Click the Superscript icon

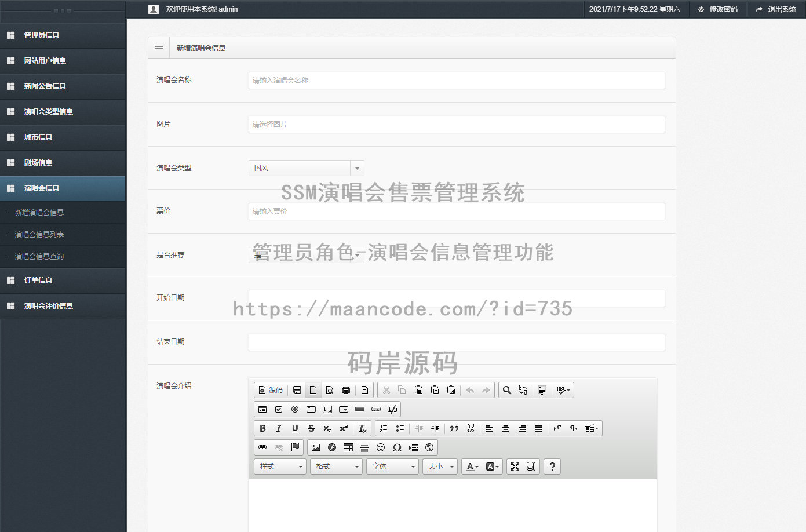pos(344,428)
